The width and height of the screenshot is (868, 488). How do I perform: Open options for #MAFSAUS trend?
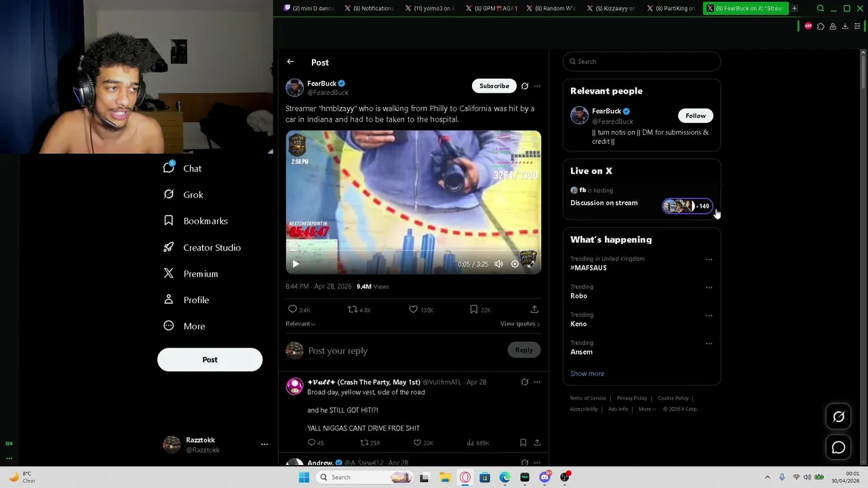pos(709,259)
